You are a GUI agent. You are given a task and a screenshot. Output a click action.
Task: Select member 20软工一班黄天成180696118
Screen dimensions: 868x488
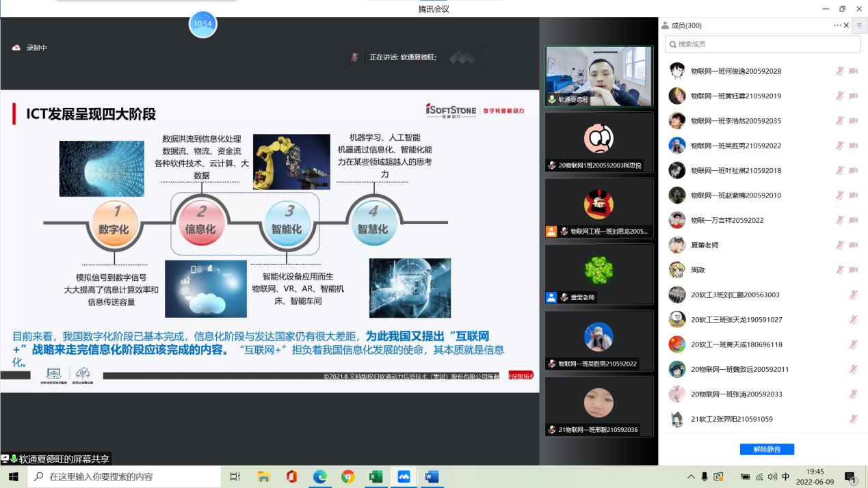coord(736,344)
